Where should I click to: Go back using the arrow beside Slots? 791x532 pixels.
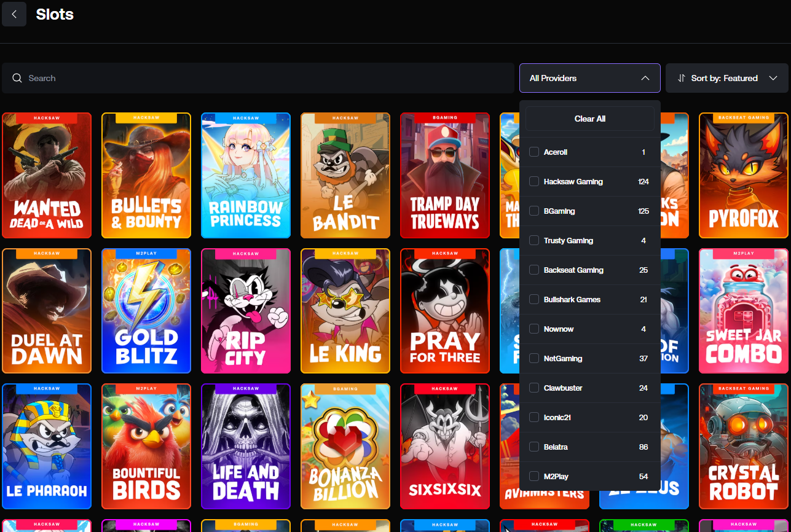click(14, 14)
